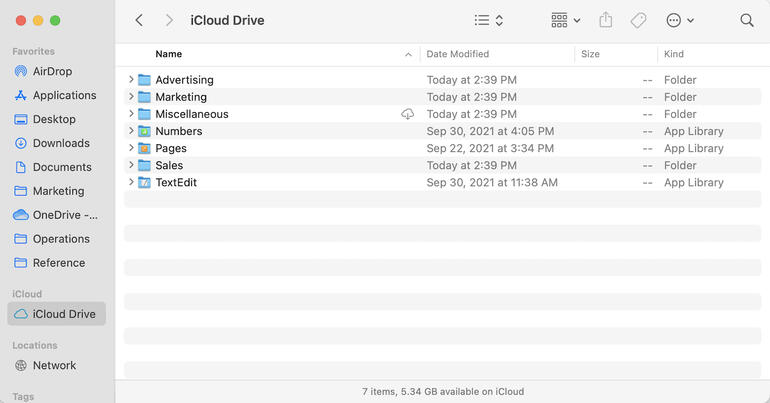
Task: Click the status bar item count text
Action: point(443,392)
